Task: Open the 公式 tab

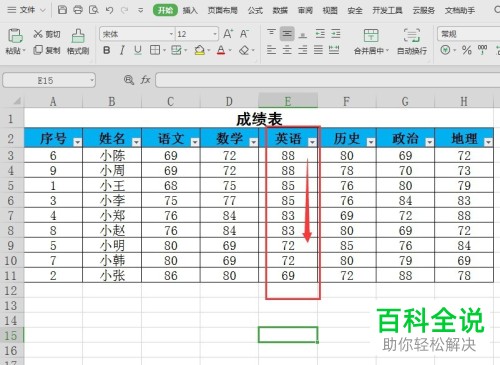Action: pos(255,10)
